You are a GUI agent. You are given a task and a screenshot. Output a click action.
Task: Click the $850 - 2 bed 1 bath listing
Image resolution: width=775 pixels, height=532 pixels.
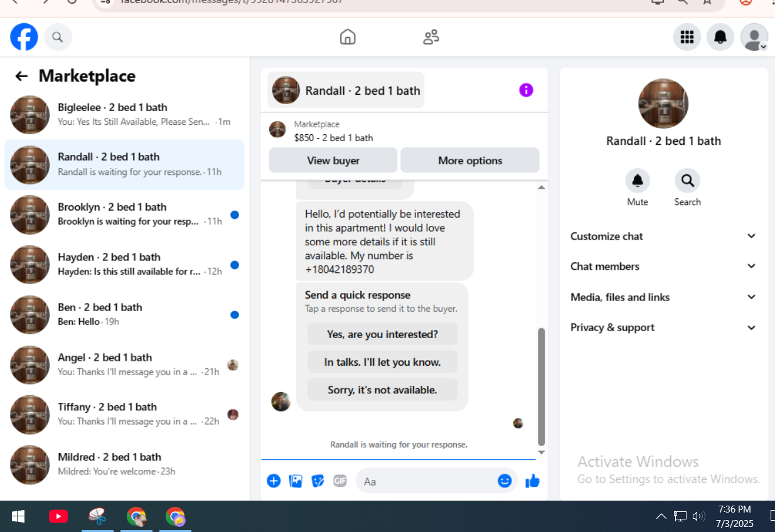333,138
